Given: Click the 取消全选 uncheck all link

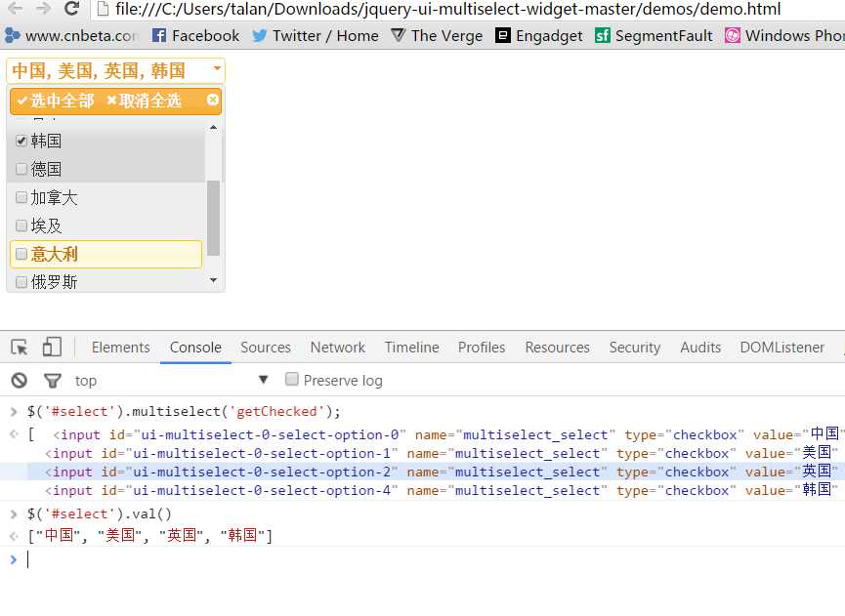Looking at the screenshot, I should tap(144, 101).
